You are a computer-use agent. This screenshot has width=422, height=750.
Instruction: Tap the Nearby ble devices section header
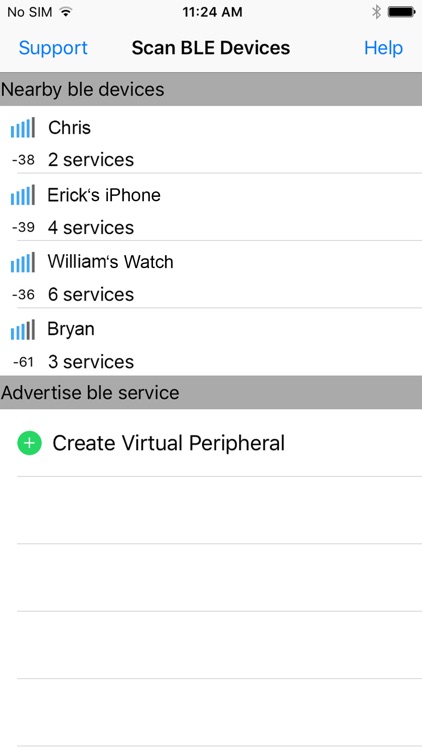click(x=211, y=89)
